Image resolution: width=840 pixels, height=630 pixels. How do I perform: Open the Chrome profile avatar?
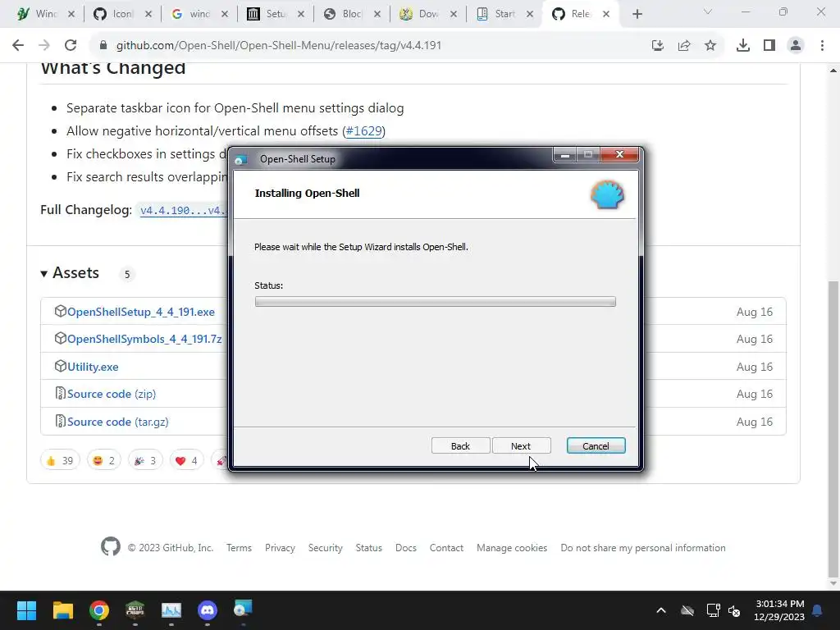click(x=796, y=46)
